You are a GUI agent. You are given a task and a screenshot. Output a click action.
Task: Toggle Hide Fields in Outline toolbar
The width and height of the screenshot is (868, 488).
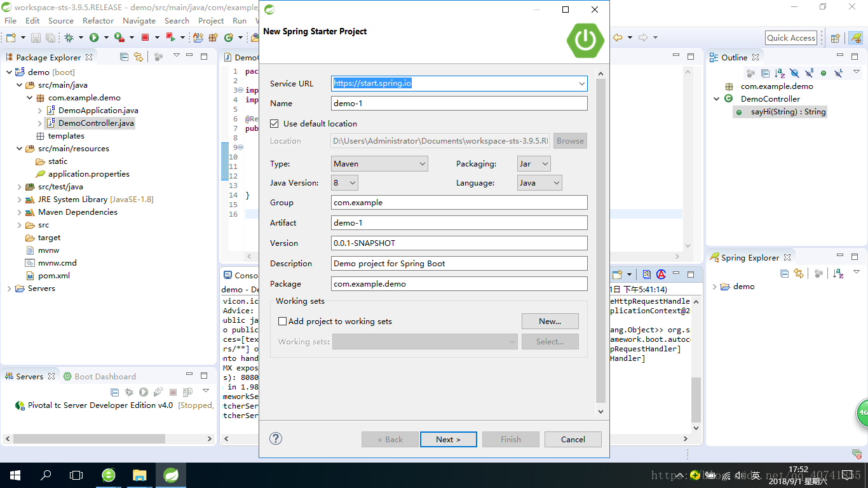(x=794, y=73)
